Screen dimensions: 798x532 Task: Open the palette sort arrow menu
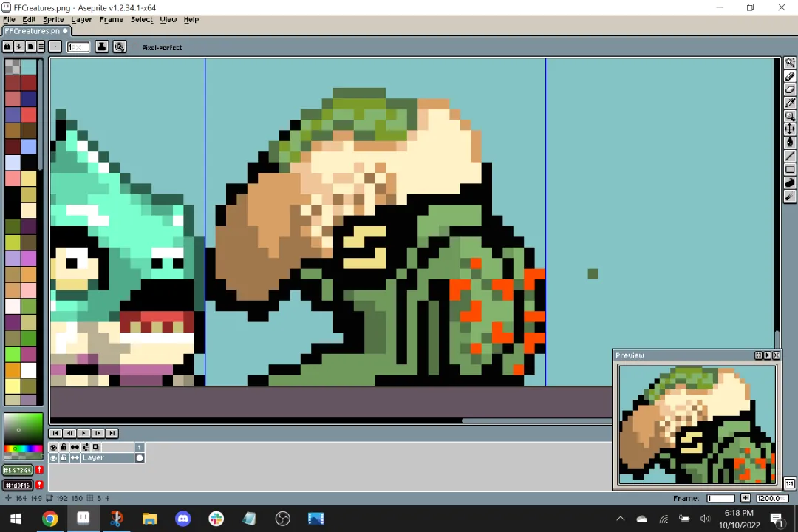[x=18, y=47]
